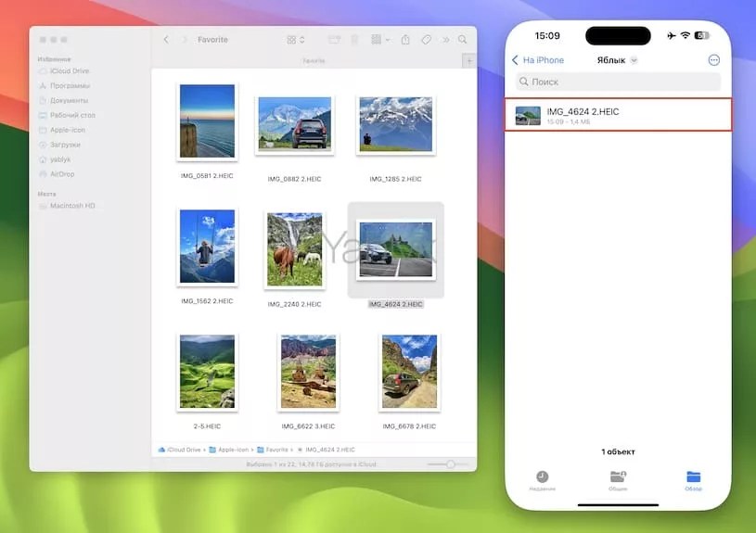Add a new Finder tab with plus button
756x533 pixels.
[469, 61]
